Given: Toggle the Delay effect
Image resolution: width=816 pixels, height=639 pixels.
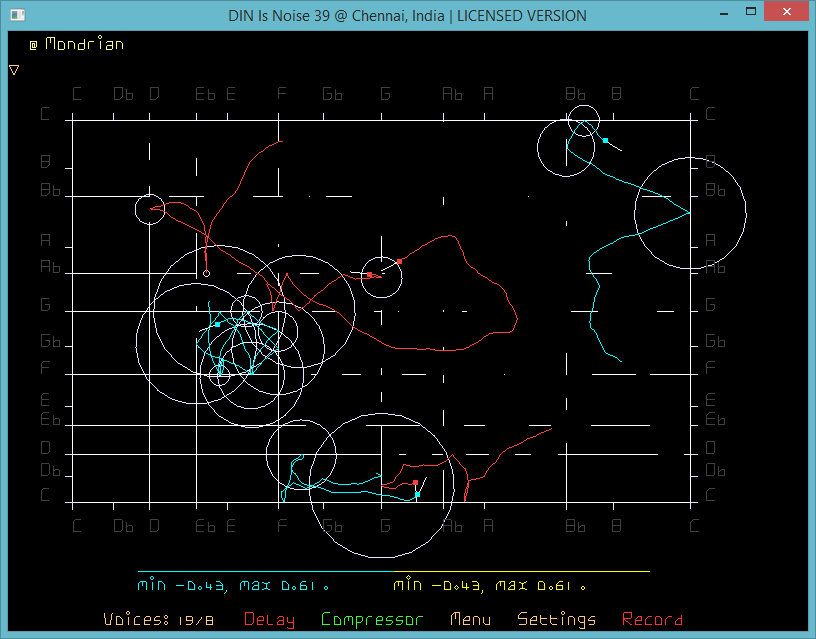Looking at the screenshot, I should point(269,620).
